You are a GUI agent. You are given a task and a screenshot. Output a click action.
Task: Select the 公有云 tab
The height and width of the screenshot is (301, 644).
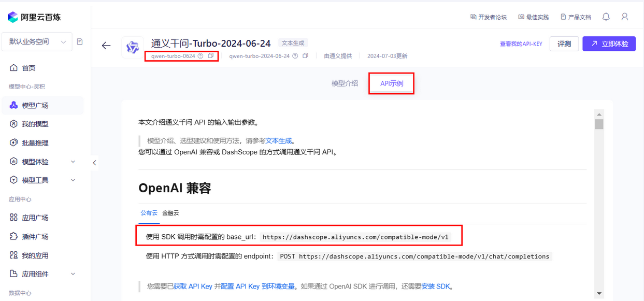[149, 213]
